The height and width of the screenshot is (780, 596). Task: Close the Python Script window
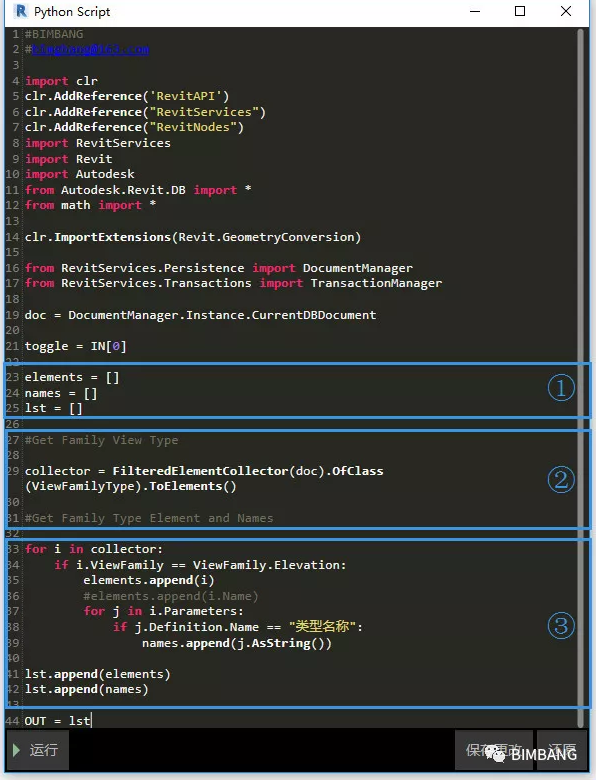[x=566, y=11]
